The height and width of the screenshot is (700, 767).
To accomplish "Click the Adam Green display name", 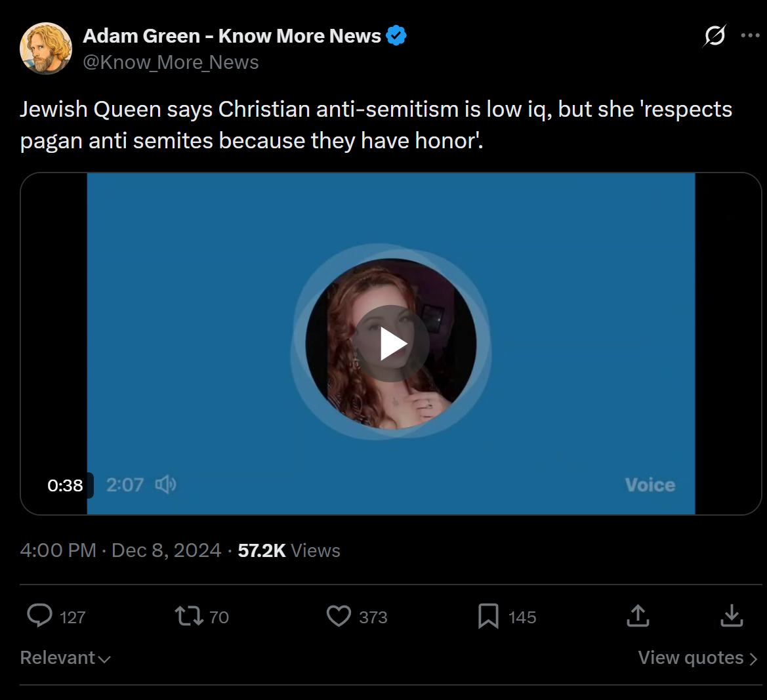I will (x=232, y=35).
